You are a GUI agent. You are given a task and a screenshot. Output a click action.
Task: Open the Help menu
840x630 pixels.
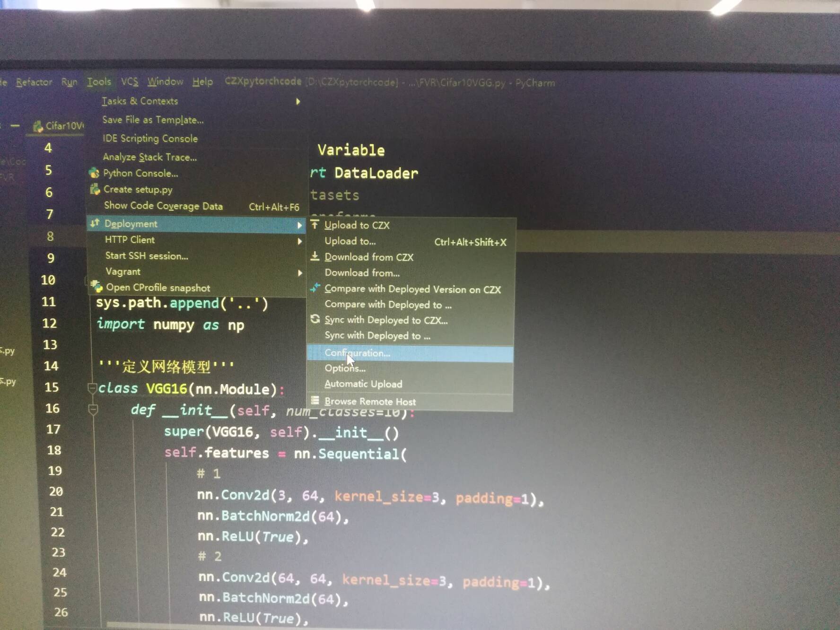(202, 82)
